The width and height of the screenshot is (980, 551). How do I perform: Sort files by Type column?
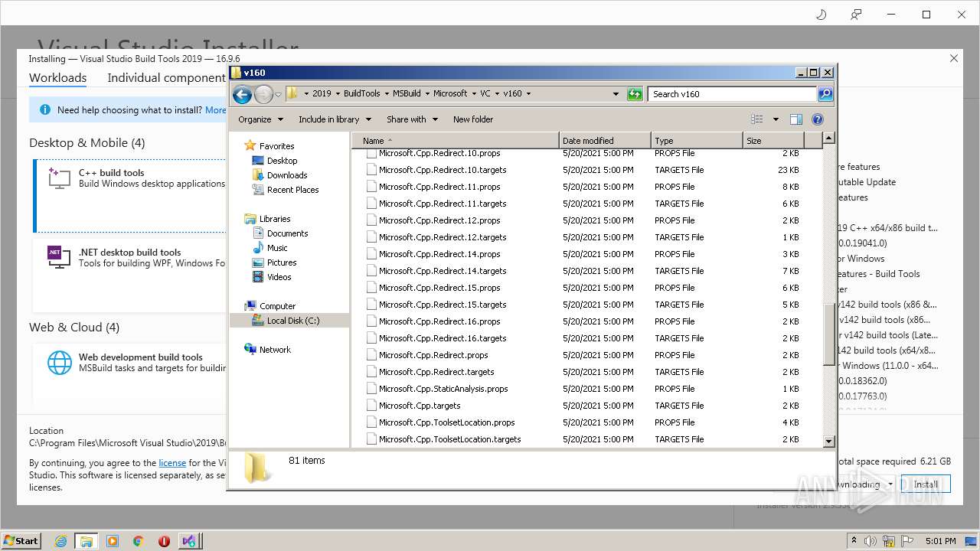click(x=697, y=141)
